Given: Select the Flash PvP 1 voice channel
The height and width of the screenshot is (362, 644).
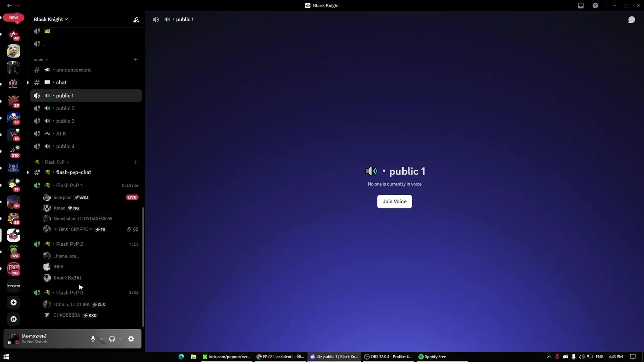Looking at the screenshot, I should pos(86,185).
